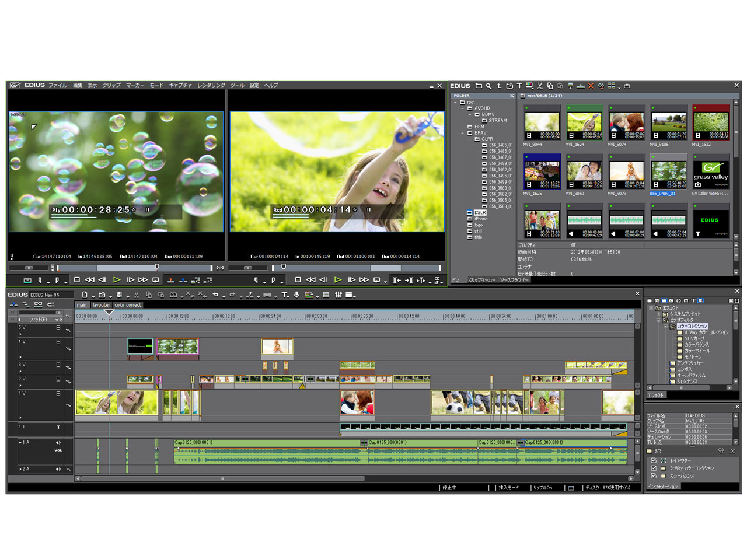Image resolution: width=747 pixels, height=560 pixels.
Task: Uncheck the 3-Way カラーコレクション checkbox
Action: [654, 468]
